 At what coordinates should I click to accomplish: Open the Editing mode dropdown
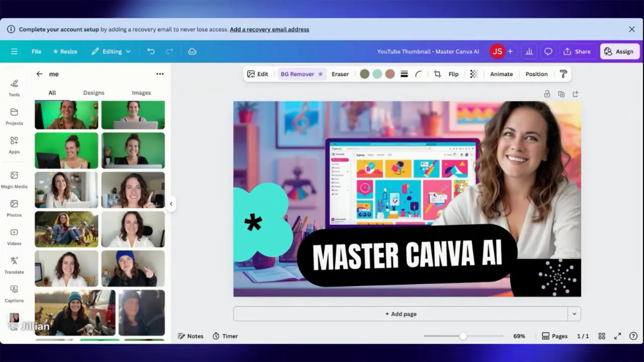pos(111,51)
